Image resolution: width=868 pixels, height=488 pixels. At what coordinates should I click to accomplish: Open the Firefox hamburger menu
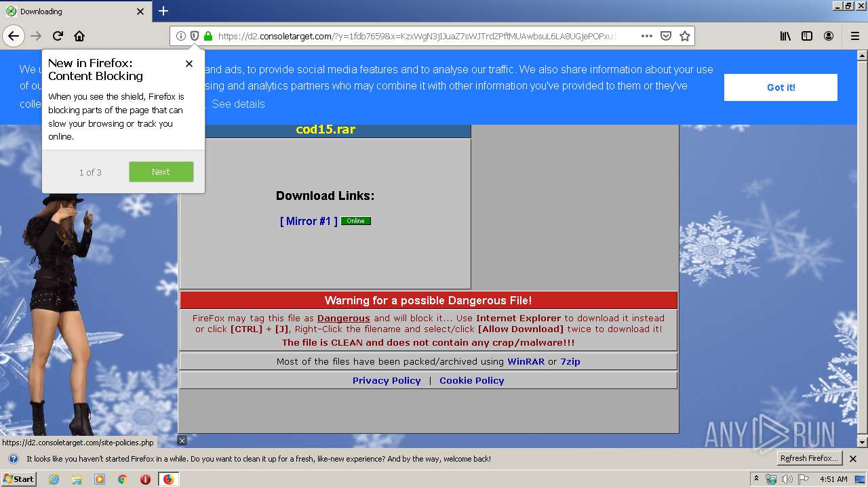click(x=855, y=36)
